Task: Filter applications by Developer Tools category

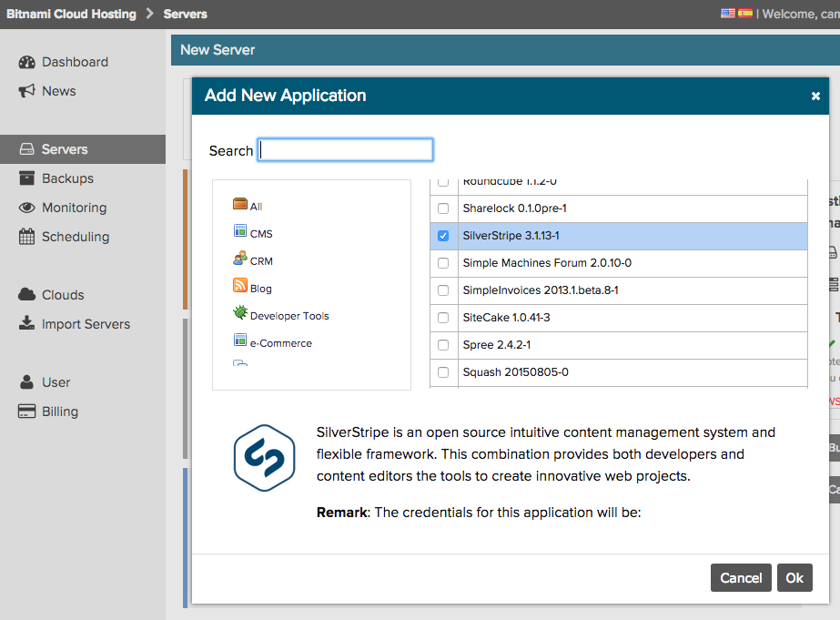Action: coord(289,316)
